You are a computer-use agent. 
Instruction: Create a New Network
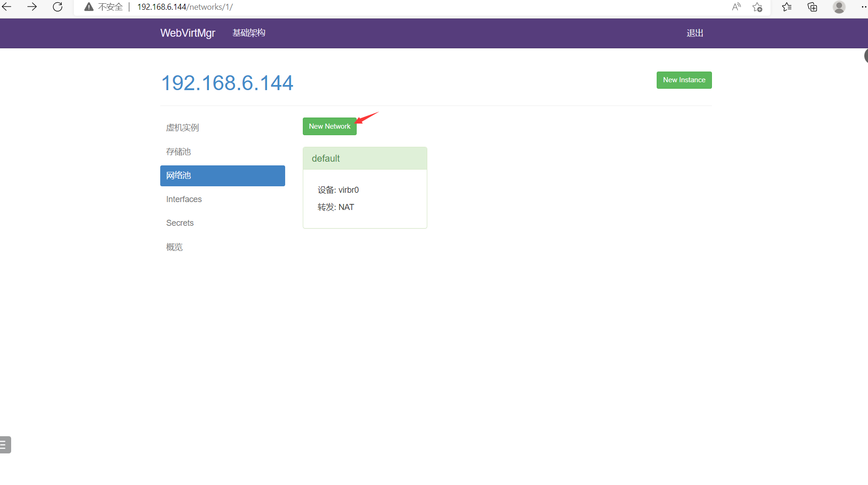(x=330, y=126)
